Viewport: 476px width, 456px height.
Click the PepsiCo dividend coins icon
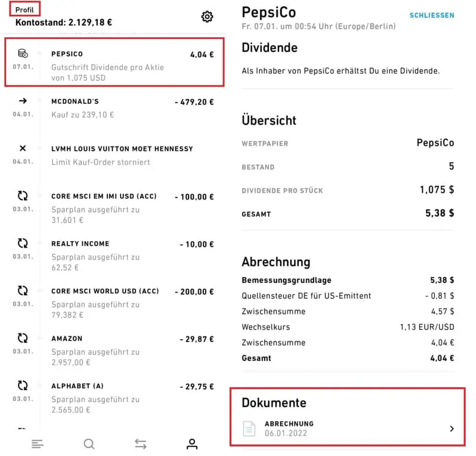tap(23, 53)
